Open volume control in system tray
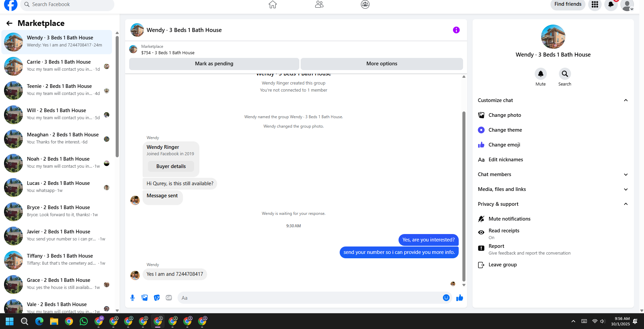The image size is (644, 329). (602, 321)
